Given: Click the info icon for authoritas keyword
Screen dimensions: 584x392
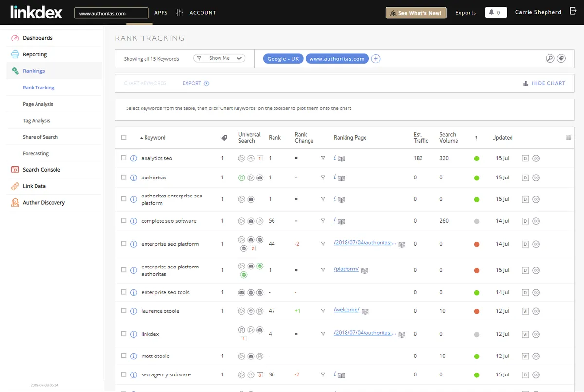Looking at the screenshot, I should pyautogui.click(x=134, y=178).
